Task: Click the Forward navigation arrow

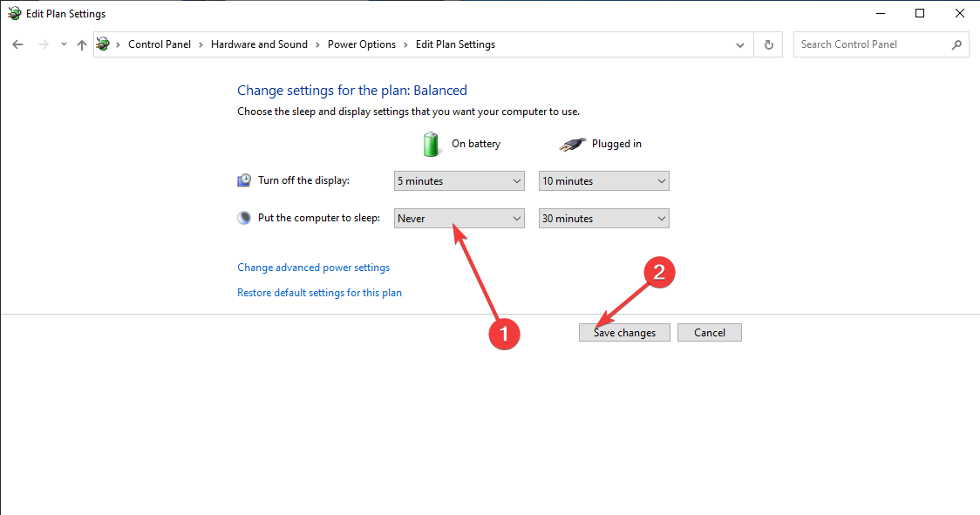Action: click(43, 44)
